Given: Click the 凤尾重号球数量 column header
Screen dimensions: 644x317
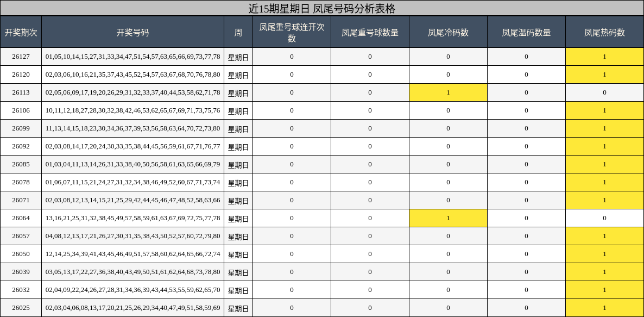Looking at the screenshot, I should (370, 32).
